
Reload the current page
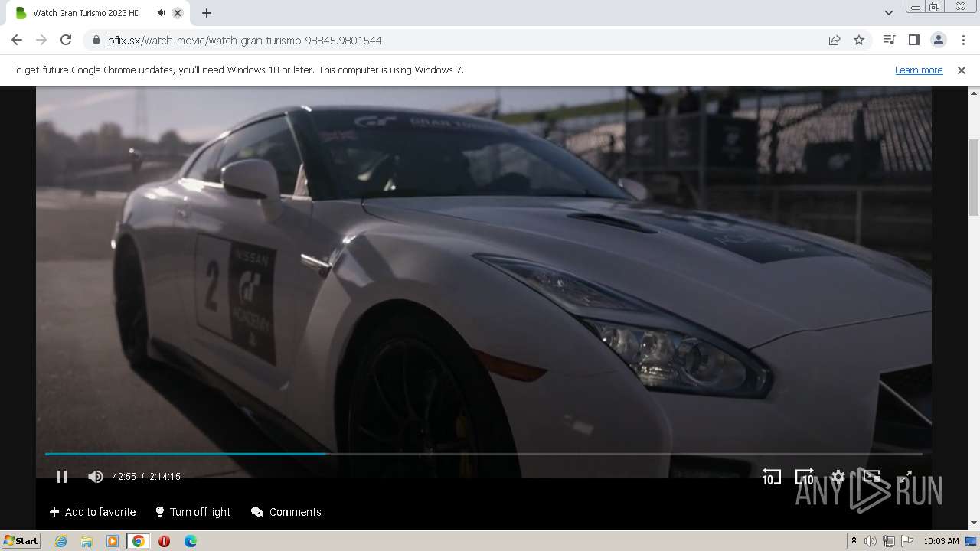click(x=66, y=40)
